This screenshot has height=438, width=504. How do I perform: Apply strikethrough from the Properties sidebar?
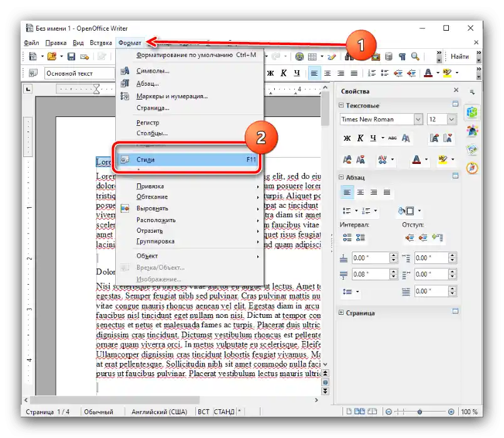coord(393,138)
